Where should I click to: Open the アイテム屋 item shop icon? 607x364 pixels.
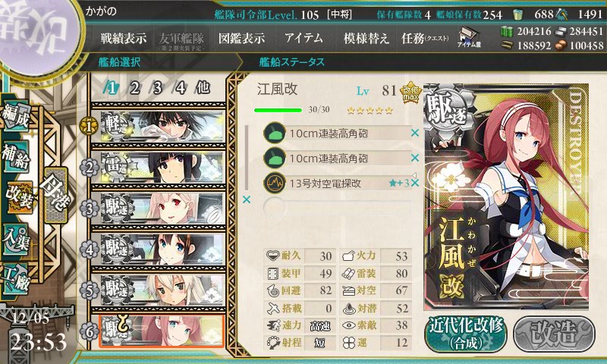click(x=469, y=37)
